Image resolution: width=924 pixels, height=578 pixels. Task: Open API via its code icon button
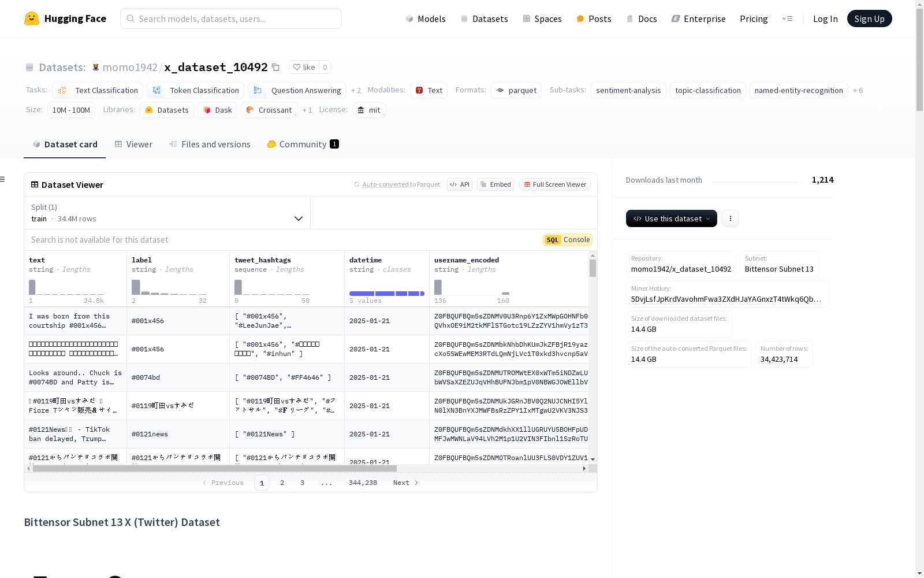(x=460, y=184)
